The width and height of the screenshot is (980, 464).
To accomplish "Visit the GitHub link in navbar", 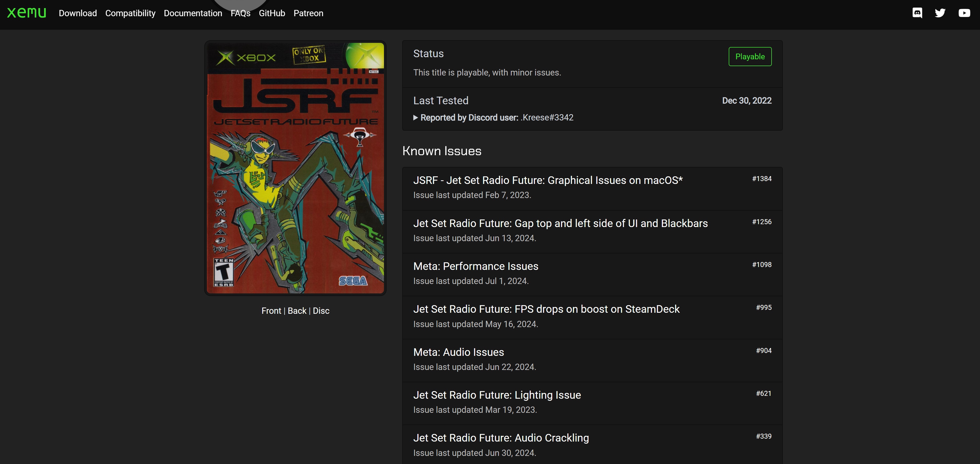I will pyautogui.click(x=272, y=13).
